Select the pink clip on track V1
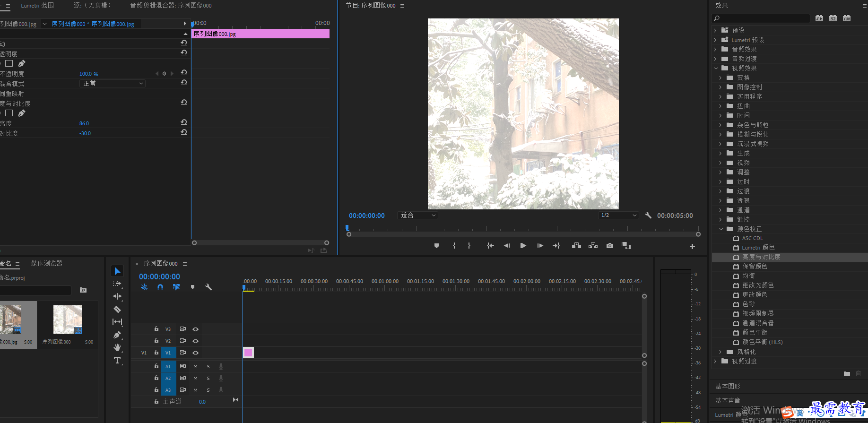868x423 pixels. [x=248, y=353]
